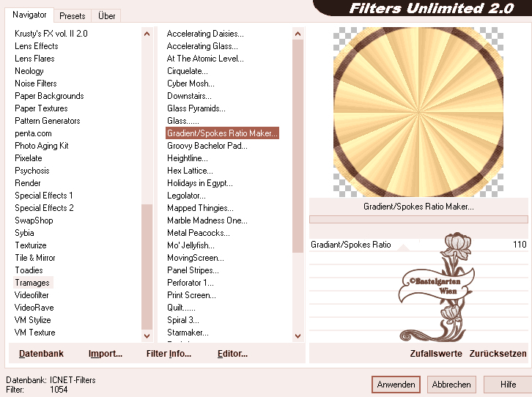Image resolution: width=532 pixels, height=397 pixels.
Task: Select the VM Texture category
Action: click(x=34, y=333)
